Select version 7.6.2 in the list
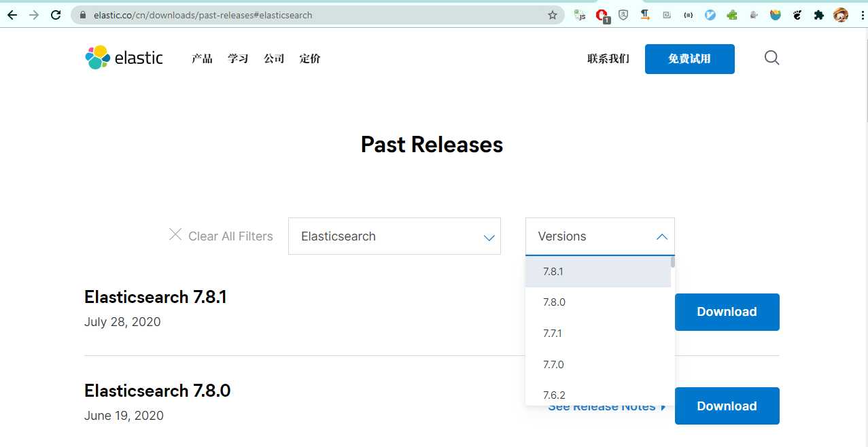868x447 pixels. click(598, 394)
